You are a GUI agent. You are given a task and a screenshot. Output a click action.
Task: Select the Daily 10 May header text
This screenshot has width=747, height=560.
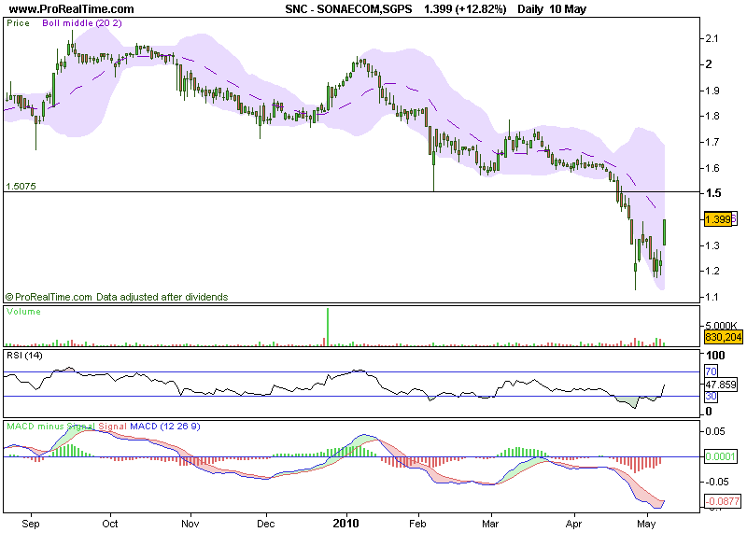552,9
